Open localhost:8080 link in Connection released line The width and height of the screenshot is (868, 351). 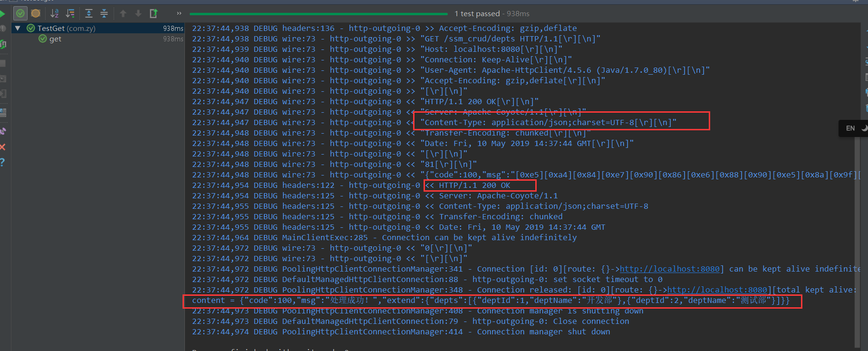(x=717, y=290)
